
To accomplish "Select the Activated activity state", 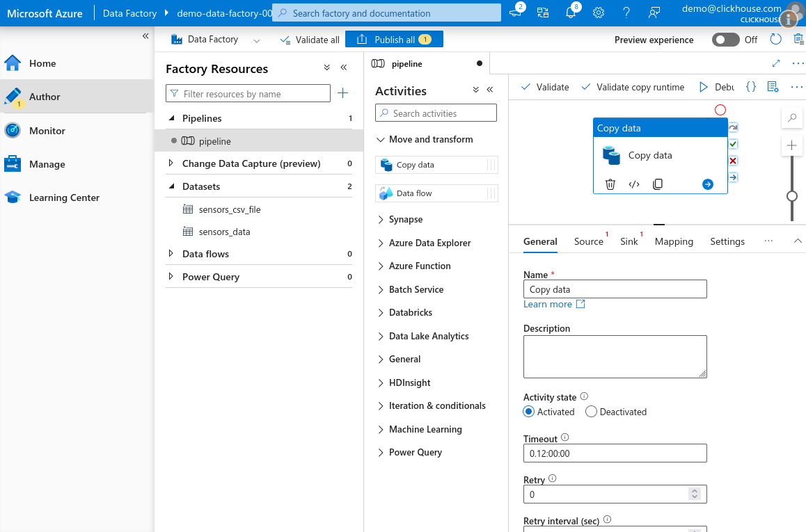I will pos(529,412).
